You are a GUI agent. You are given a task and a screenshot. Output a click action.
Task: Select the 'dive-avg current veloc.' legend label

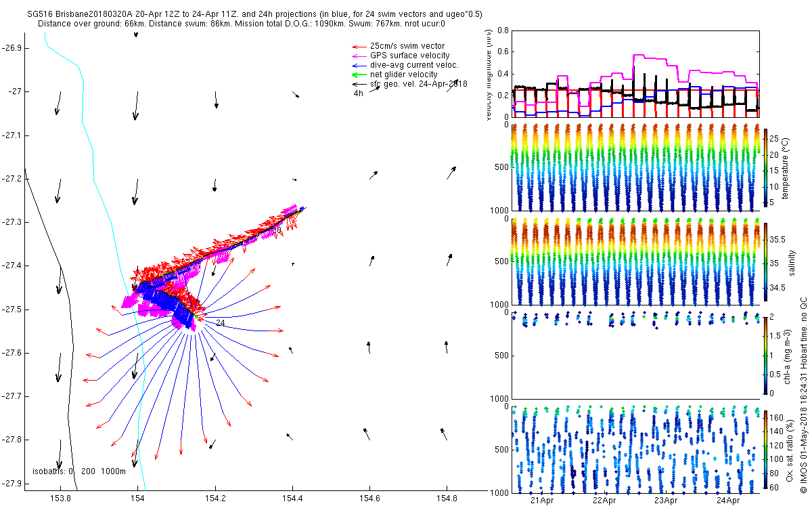click(414, 65)
